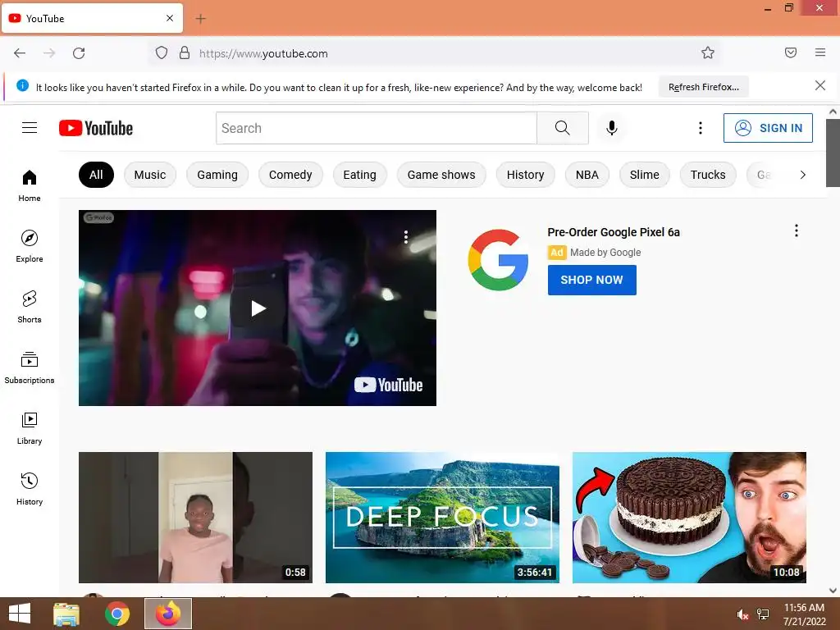Open the YouTube guide hamburger menu

[x=30, y=127]
